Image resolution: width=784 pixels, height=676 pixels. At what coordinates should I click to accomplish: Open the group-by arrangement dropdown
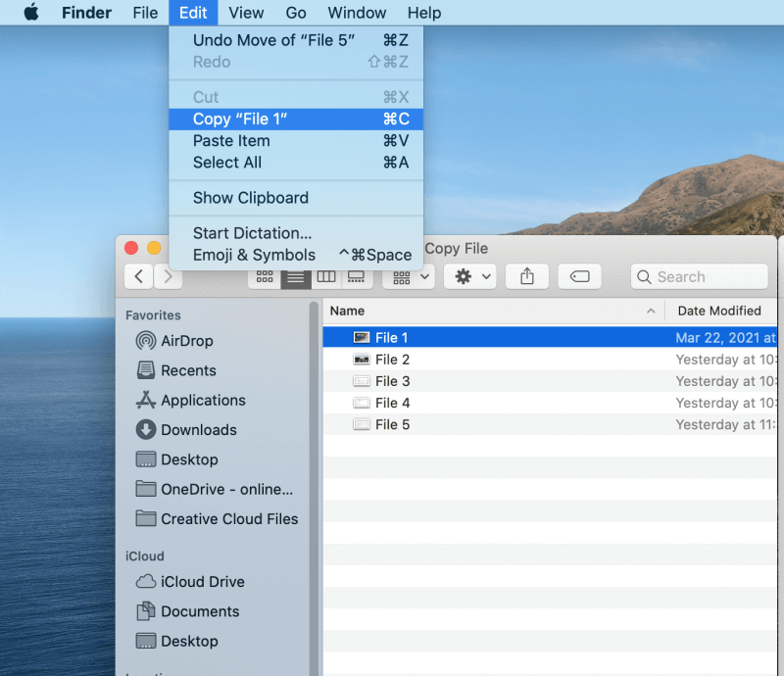tap(409, 277)
